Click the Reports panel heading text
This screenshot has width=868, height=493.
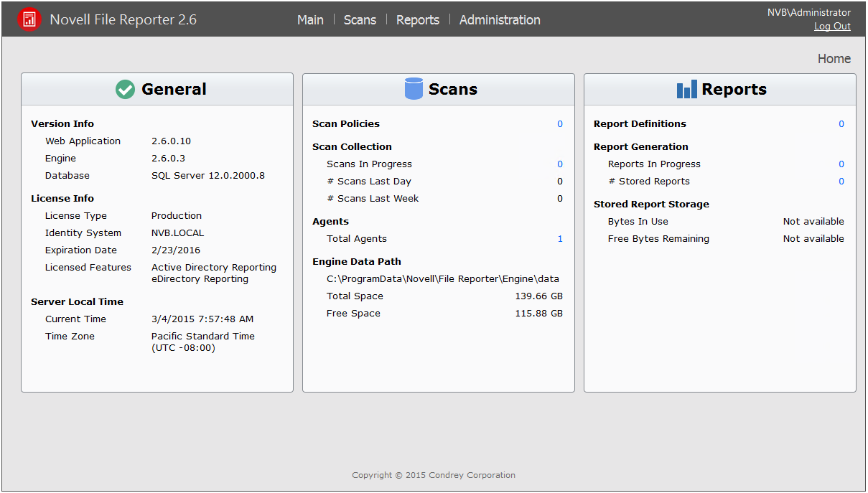734,89
